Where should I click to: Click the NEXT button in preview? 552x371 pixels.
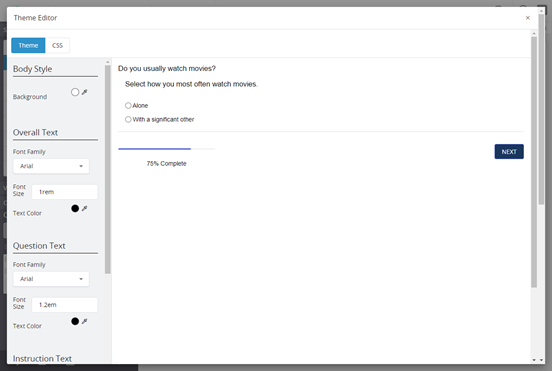coord(509,152)
